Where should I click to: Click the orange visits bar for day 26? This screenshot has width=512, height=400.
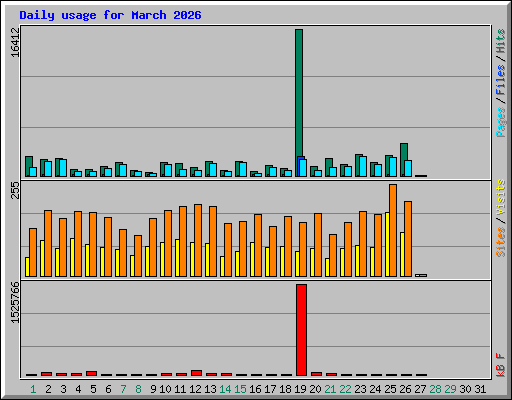tap(408, 239)
